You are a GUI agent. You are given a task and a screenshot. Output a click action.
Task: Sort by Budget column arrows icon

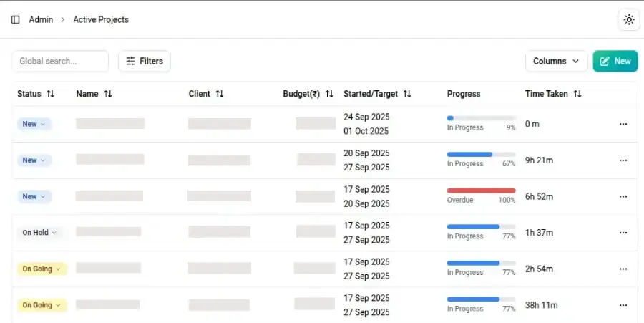(x=329, y=94)
